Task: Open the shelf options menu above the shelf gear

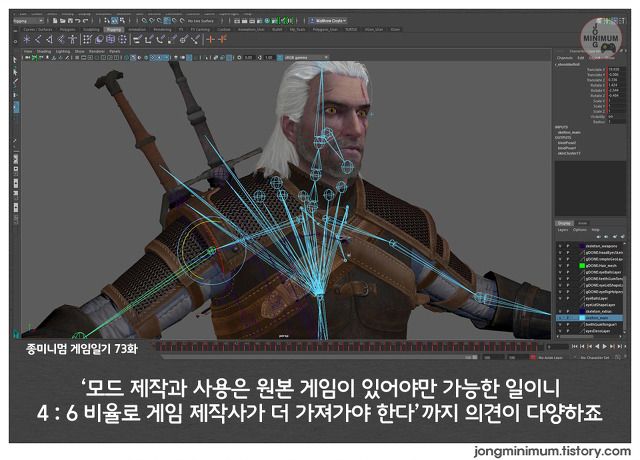Action: [15, 31]
